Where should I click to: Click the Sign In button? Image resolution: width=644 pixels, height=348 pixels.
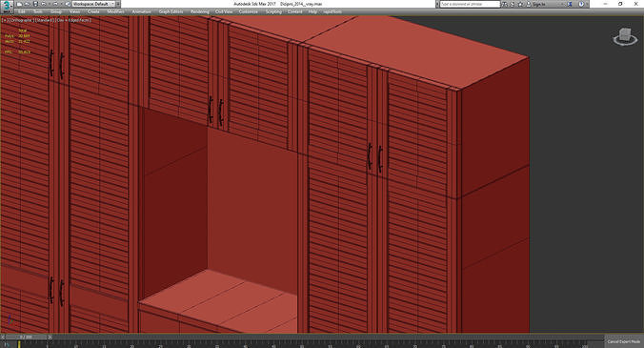tap(536, 4)
